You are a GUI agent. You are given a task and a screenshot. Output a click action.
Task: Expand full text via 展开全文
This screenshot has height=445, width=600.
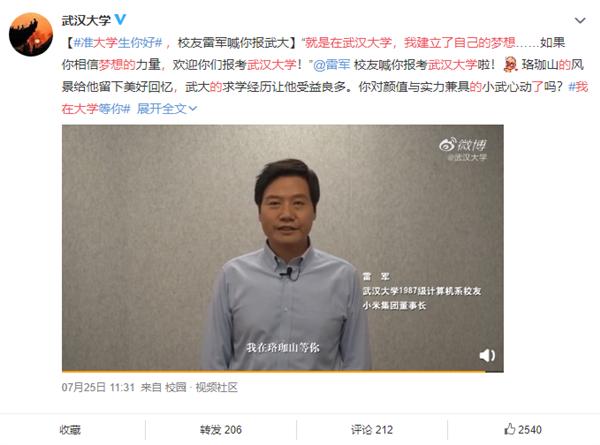166,109
